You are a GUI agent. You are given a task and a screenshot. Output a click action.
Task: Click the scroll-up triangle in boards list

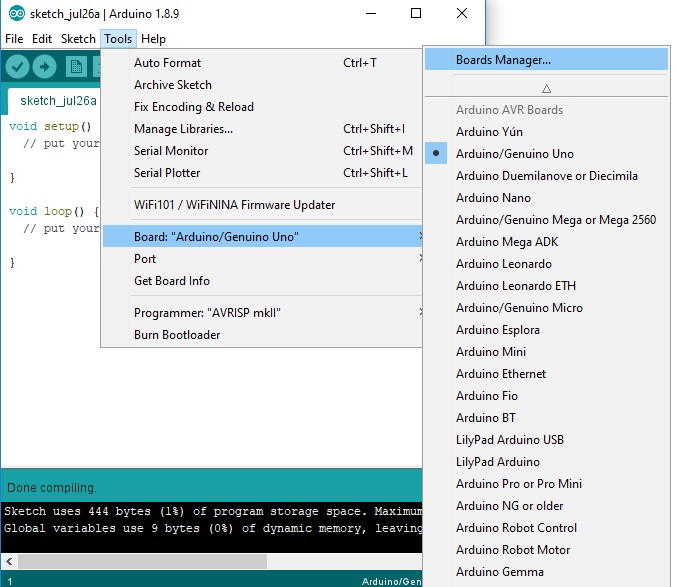(546, 89)
